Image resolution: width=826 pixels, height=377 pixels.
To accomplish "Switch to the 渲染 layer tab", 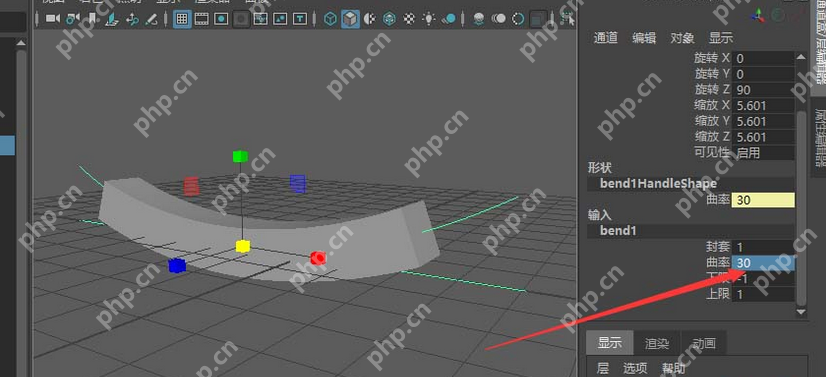I will tap(656, 344).
